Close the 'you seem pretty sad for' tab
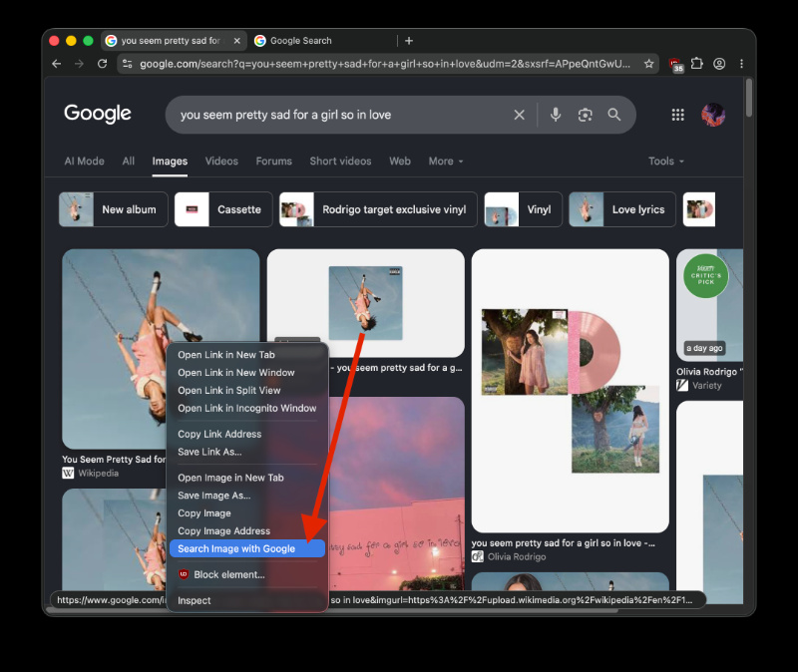798x672 pixels. point(236,41)
